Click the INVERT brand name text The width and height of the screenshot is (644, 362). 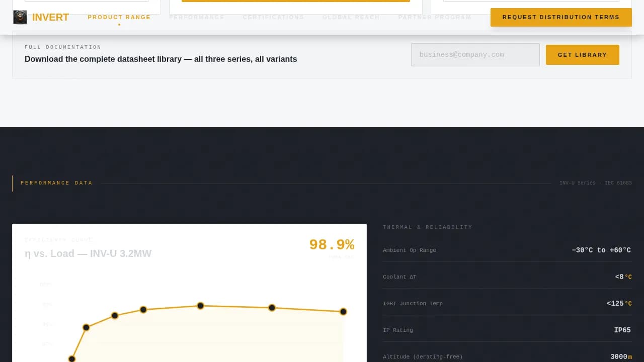pyautogui.click(x=50, y=18)
